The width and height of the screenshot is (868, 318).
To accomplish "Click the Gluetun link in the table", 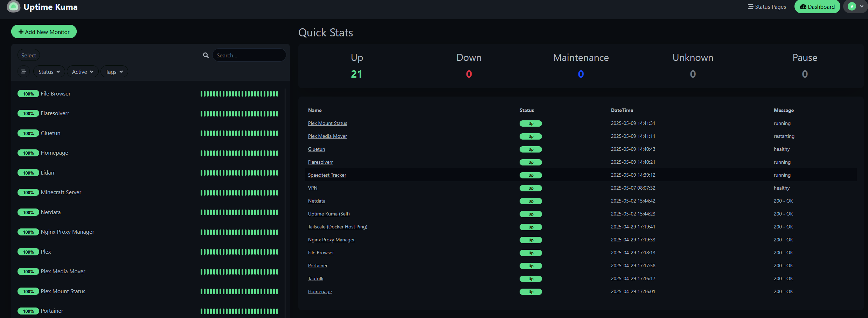I will pyautogui.click(x=317, y=149).
